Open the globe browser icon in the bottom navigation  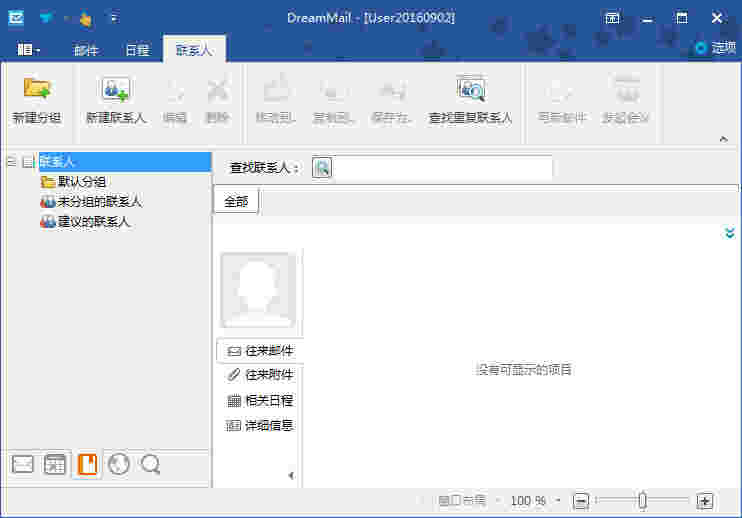tap(119, 464)
